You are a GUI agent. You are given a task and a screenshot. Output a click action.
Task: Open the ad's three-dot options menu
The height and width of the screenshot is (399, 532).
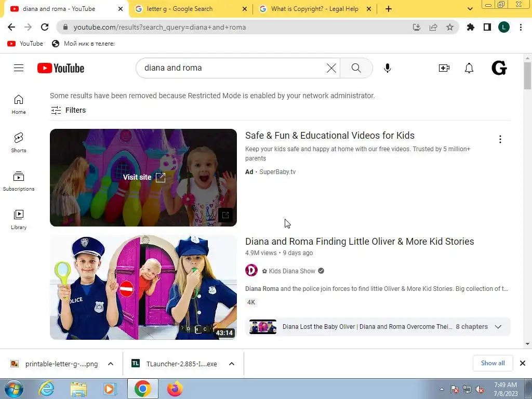(x=500, y=139)
